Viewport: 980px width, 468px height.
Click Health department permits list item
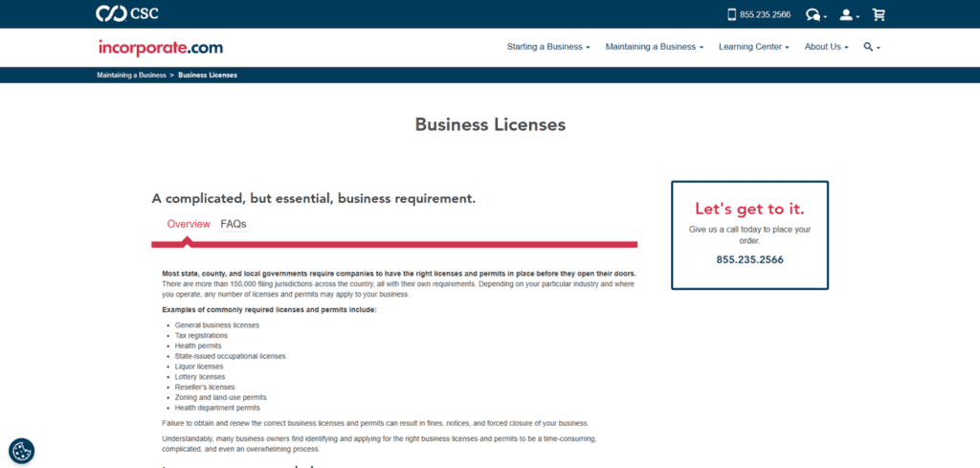tap(217, 408)
